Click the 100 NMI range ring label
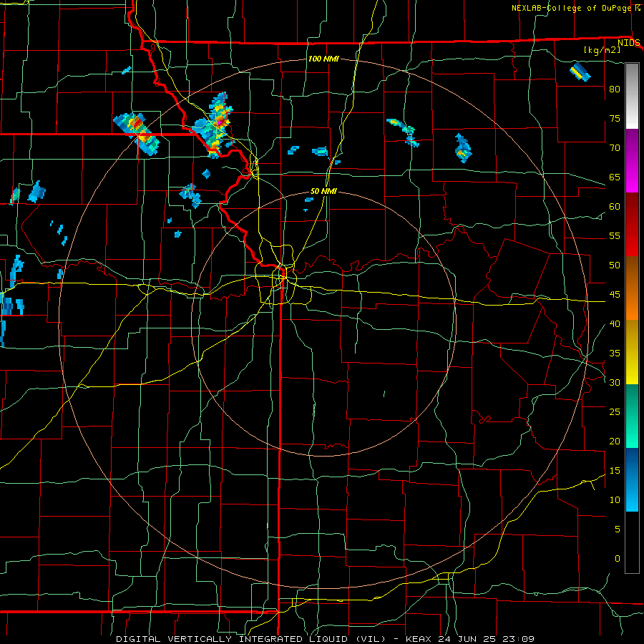 [x=323, y=59]
